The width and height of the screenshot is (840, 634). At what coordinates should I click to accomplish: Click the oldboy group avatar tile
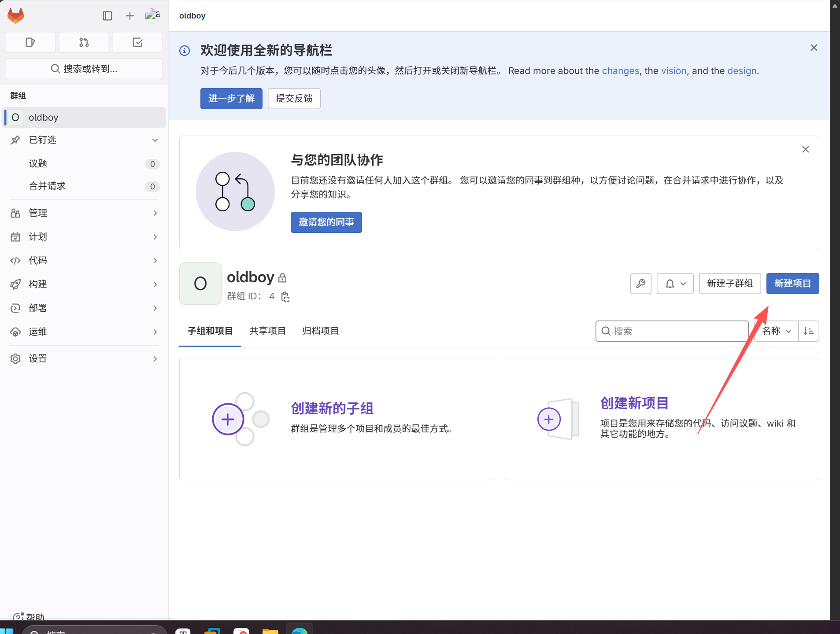tap(200, 284)
